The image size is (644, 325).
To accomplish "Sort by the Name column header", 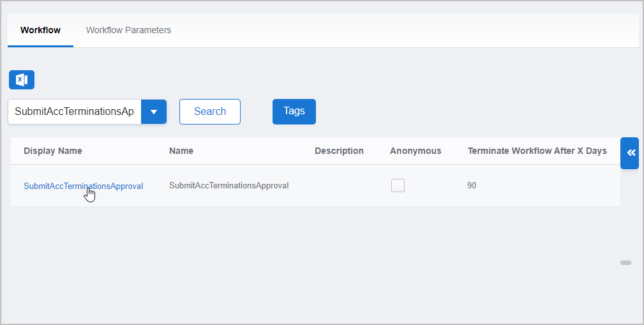I will (x=181, y=151).
